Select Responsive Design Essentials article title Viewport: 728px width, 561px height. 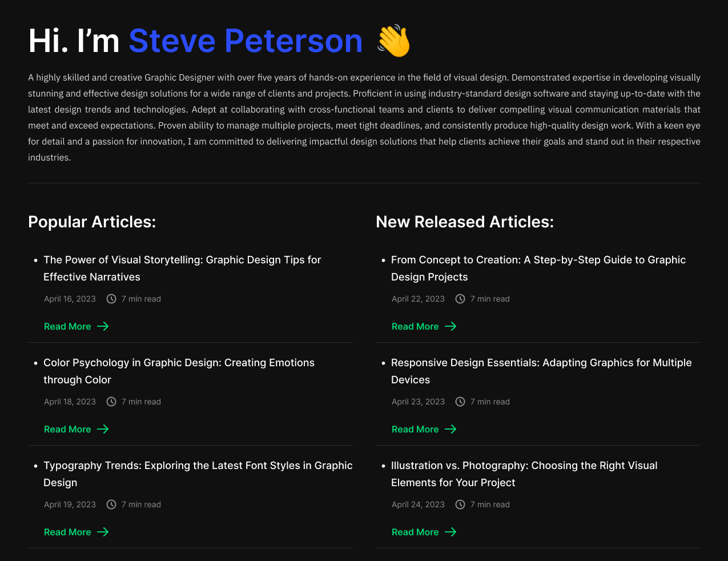(x=541, y=371)
